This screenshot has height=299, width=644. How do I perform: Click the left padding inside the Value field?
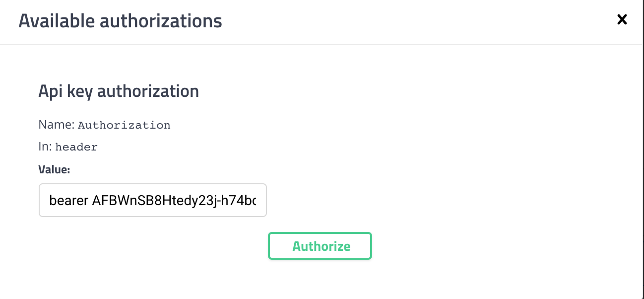point(44,200)
